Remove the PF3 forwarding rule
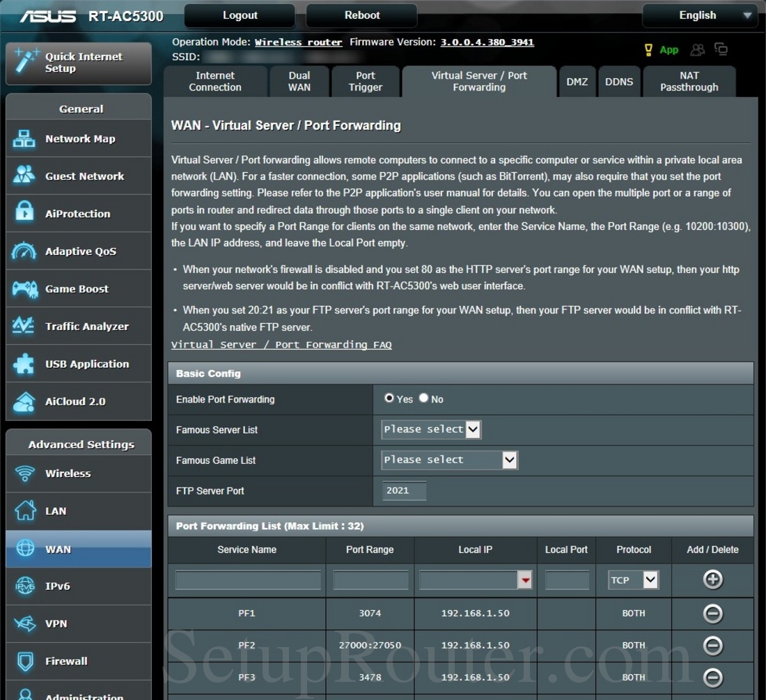766x700 pixels. 713,678
